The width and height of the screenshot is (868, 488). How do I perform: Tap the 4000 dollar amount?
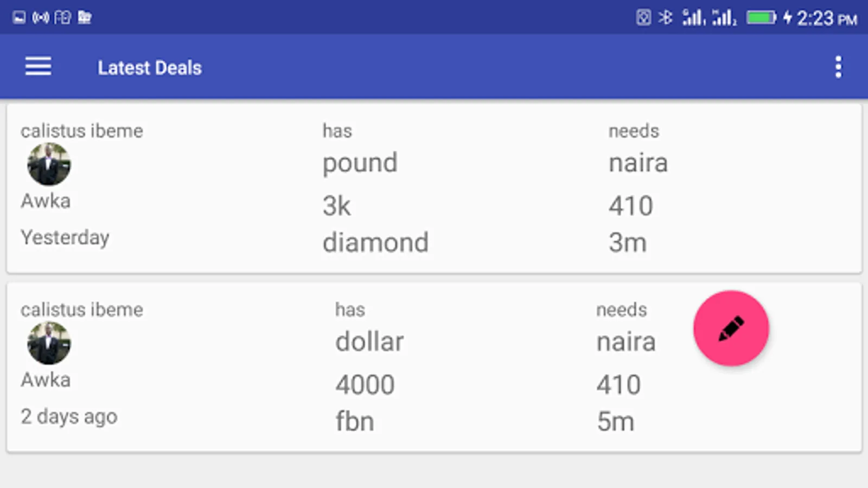tap(365, 384)
